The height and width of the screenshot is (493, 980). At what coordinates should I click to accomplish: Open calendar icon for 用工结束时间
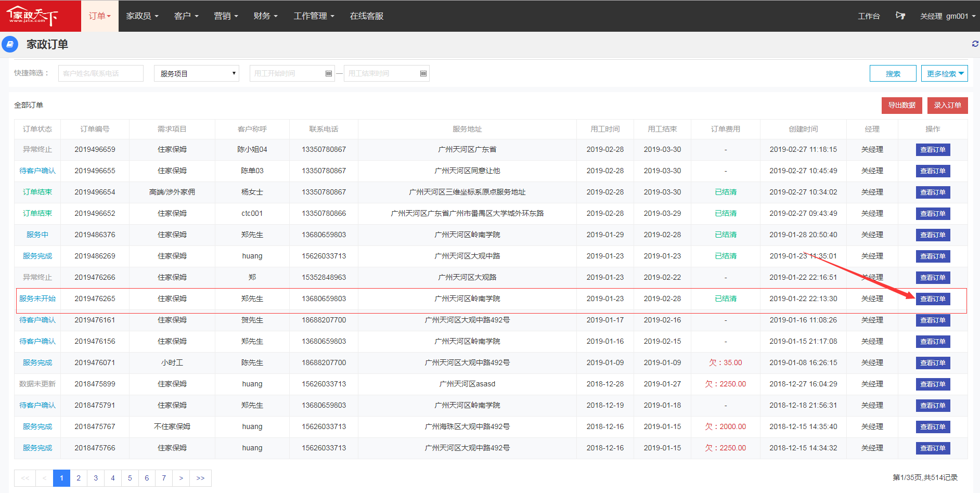point(423,73)
